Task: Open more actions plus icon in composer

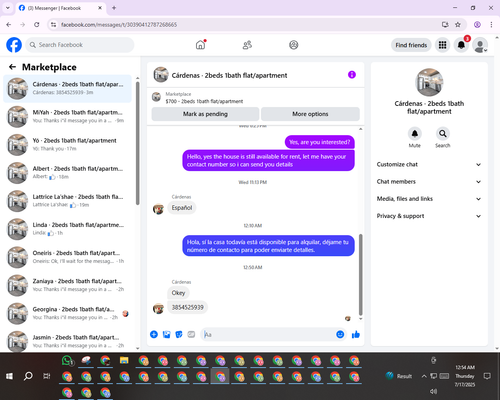Action: coord(154,334)
